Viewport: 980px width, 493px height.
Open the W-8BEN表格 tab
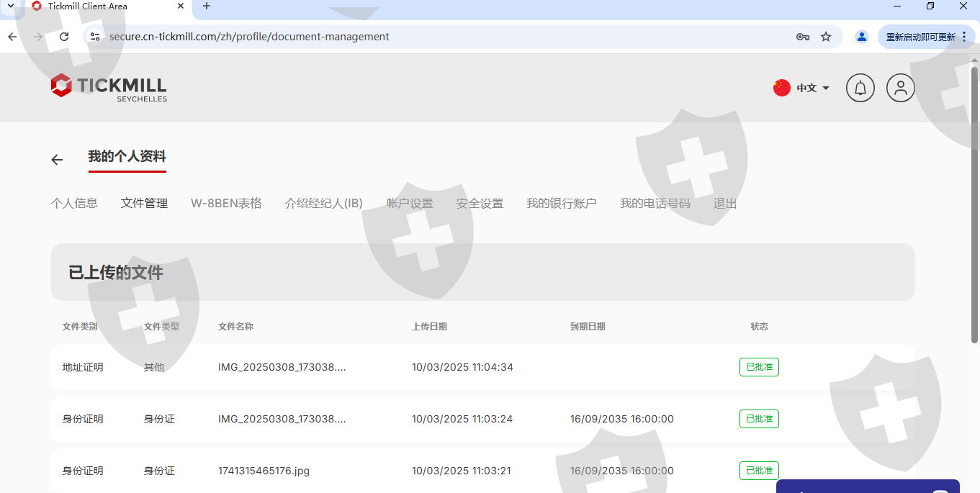coord(226,204)
